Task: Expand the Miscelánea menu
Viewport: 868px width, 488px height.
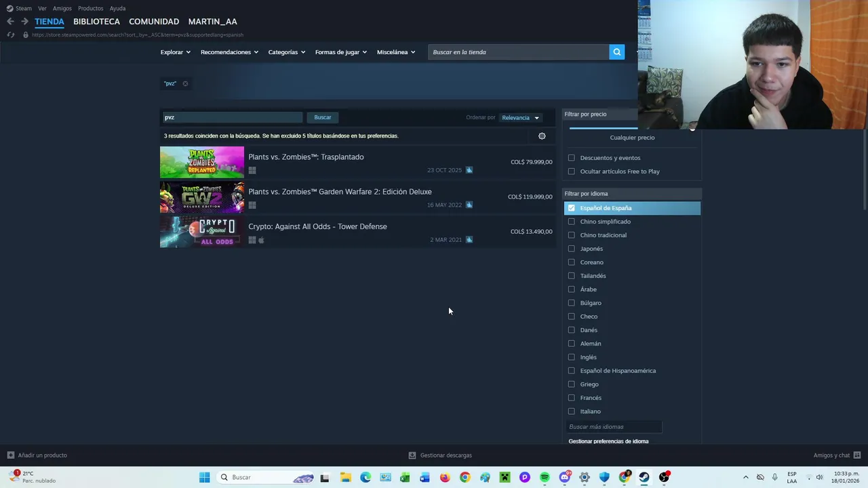Action: (396, 52)
